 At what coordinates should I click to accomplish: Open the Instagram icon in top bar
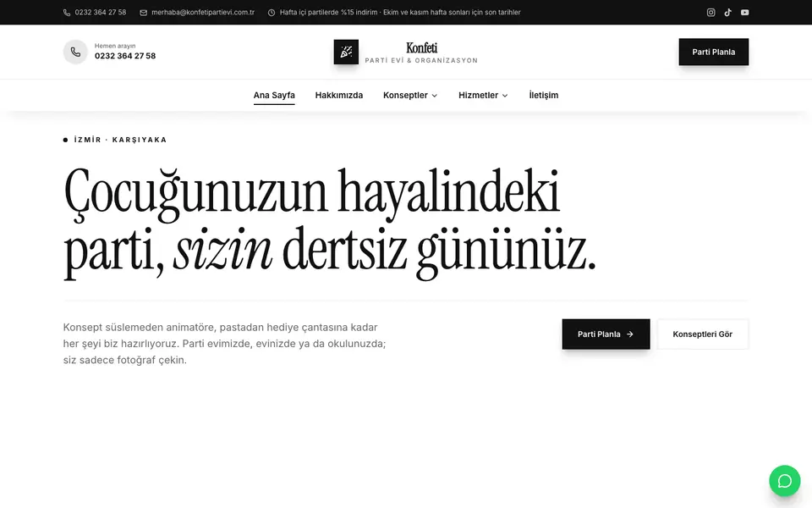[711, 13]
